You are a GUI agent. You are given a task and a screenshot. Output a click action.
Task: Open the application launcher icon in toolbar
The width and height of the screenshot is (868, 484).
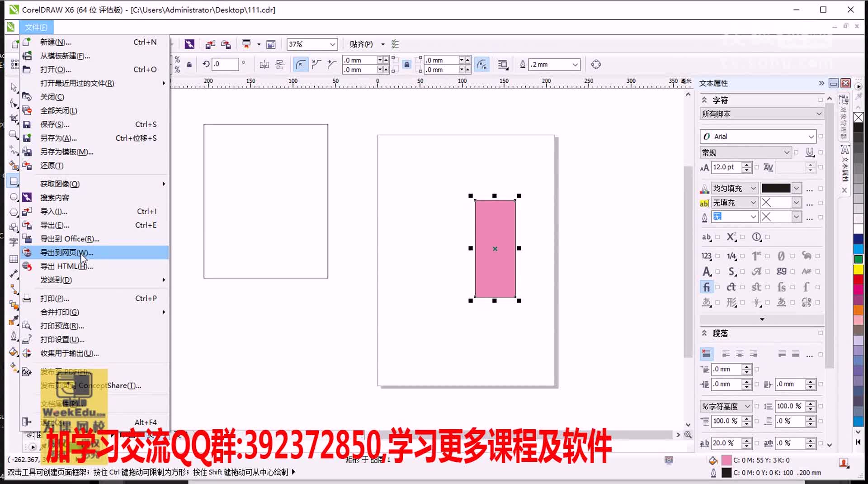click(x=246, y=44)
